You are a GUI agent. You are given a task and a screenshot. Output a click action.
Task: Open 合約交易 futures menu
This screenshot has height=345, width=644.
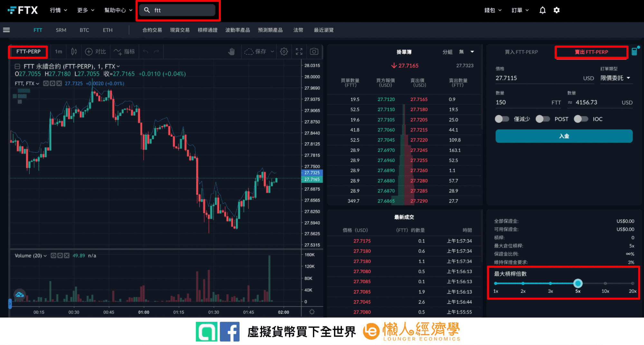coord(152,30)
